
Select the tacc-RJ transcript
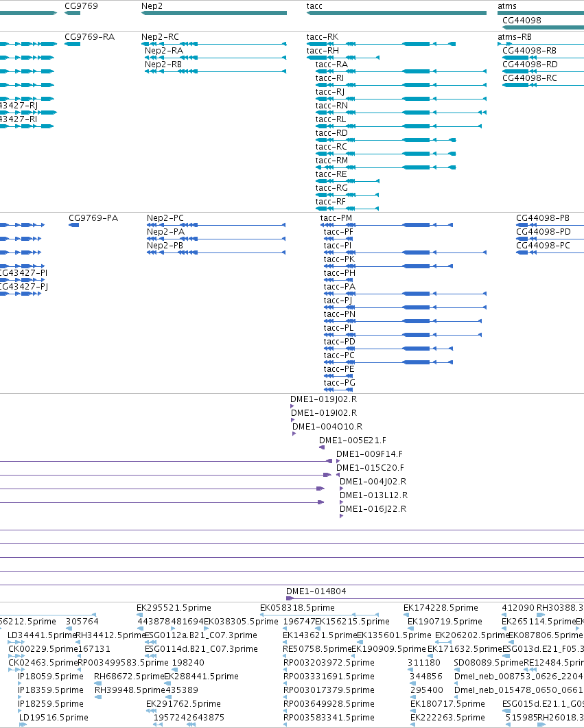330,91
